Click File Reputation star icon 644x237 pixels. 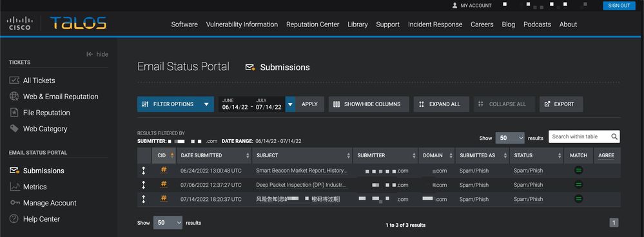[14, 112]
